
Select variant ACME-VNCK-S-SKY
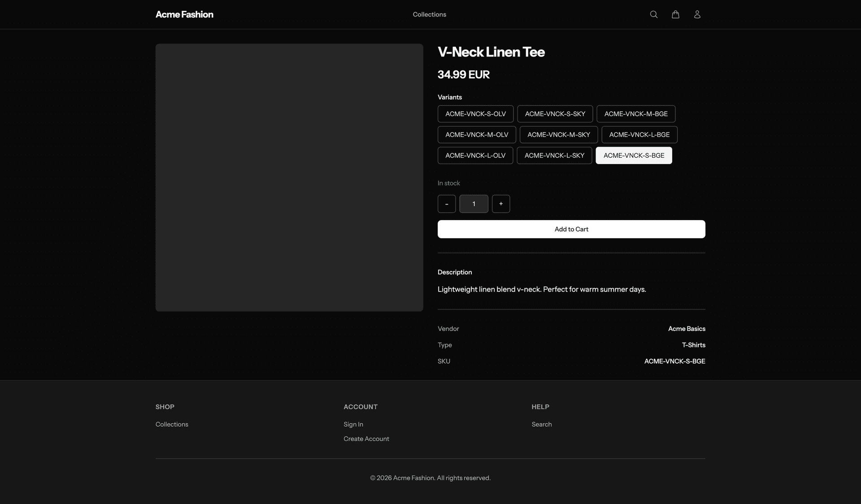tap(555, 114)
